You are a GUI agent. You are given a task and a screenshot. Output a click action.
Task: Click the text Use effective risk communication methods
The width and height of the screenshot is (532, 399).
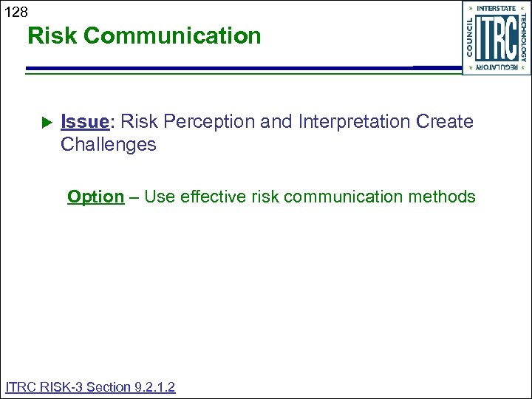310,197
